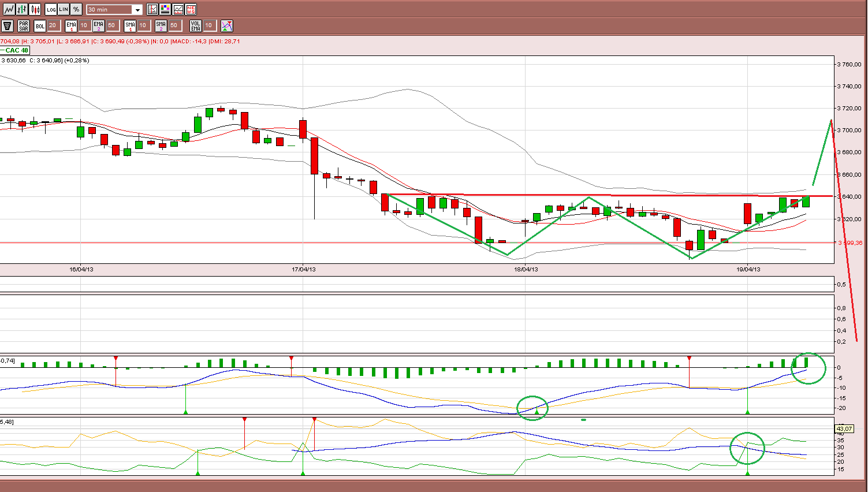Toggle the EMA 2 moving average

(x=99, y=26)
